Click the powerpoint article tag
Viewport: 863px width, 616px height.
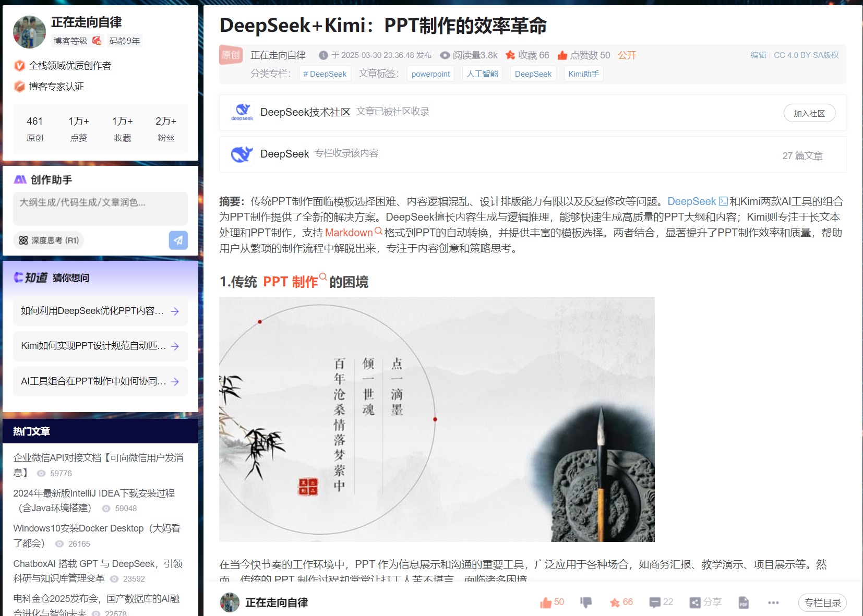pos(430,74)
